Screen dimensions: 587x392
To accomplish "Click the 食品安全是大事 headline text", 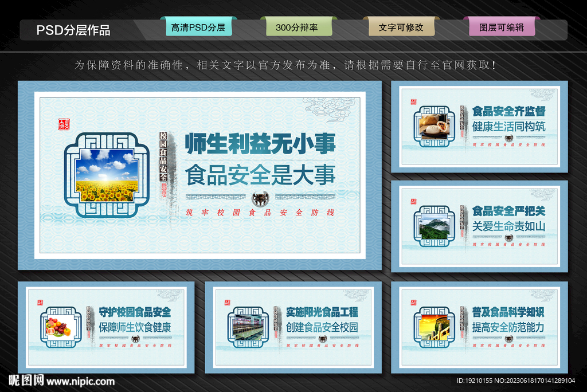I will 260,175.
